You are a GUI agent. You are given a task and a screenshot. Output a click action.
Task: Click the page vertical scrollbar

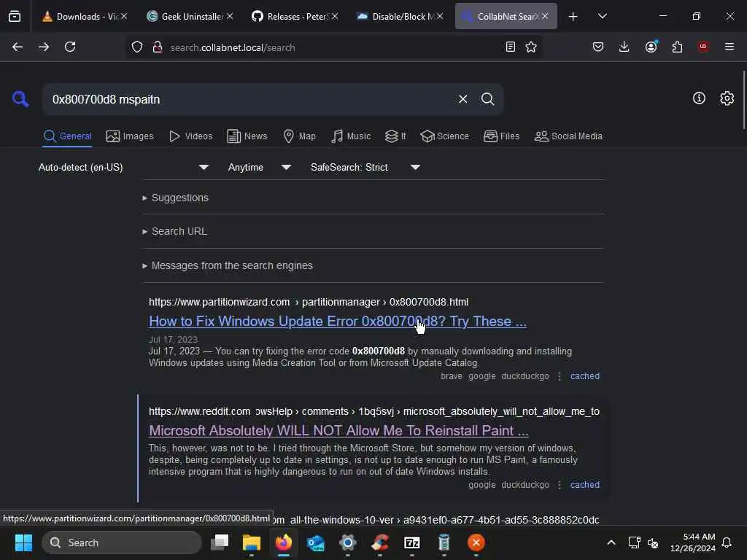coord(743,100)
